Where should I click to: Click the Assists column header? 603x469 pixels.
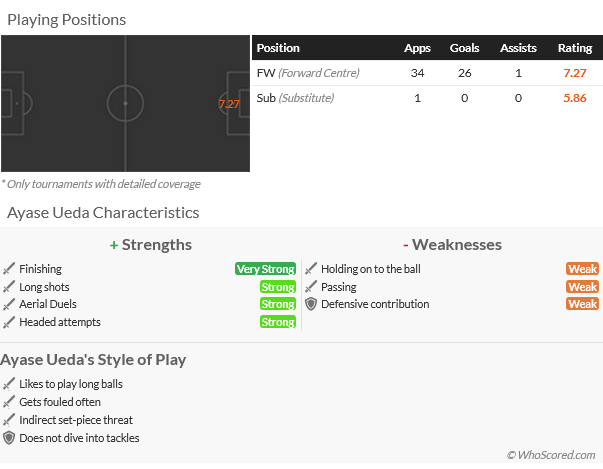(518, 48)
